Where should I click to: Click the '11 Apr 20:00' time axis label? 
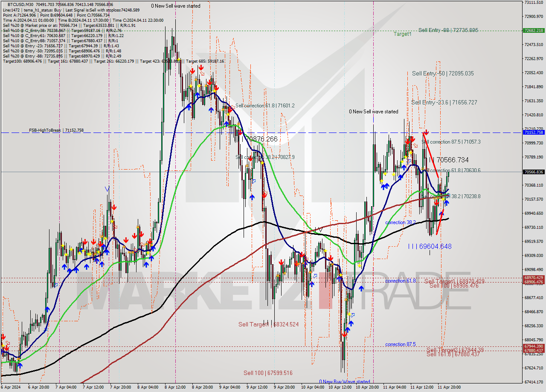[x=449, y=387]
